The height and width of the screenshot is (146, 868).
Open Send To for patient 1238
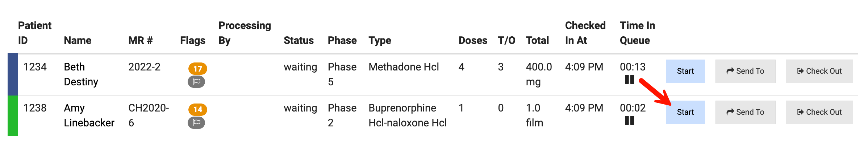[x=745, y=112]
